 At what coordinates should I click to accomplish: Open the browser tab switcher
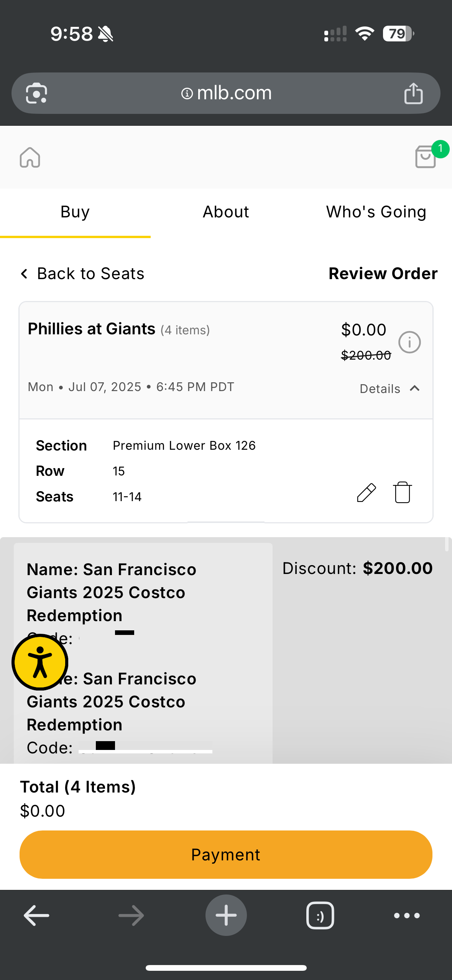(320, 915)
